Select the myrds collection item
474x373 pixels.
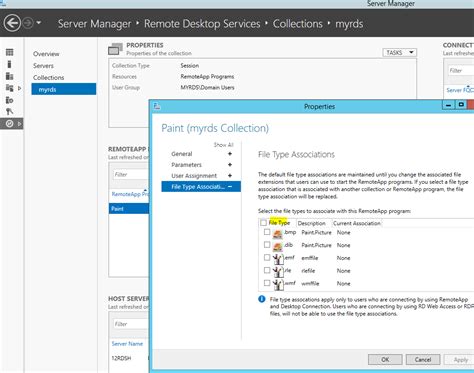64,89
